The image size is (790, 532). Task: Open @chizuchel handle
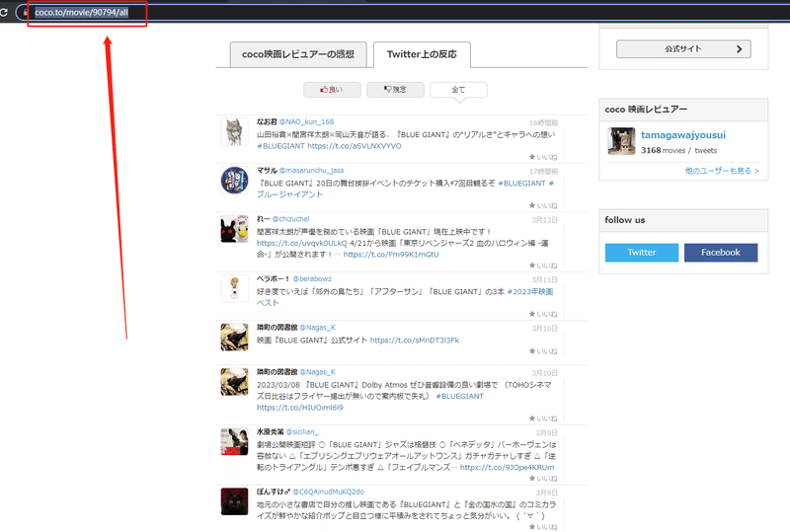pyautogui.click(x=290, y=219)
